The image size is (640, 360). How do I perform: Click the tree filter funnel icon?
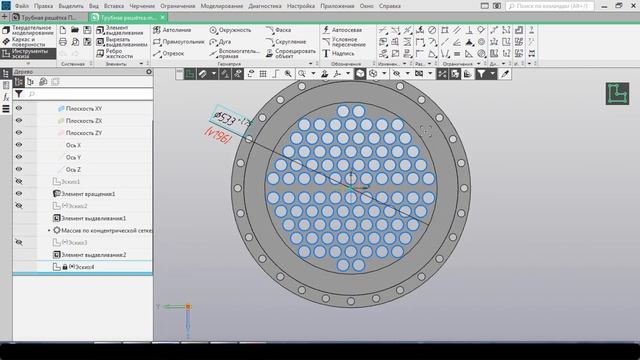19,94
